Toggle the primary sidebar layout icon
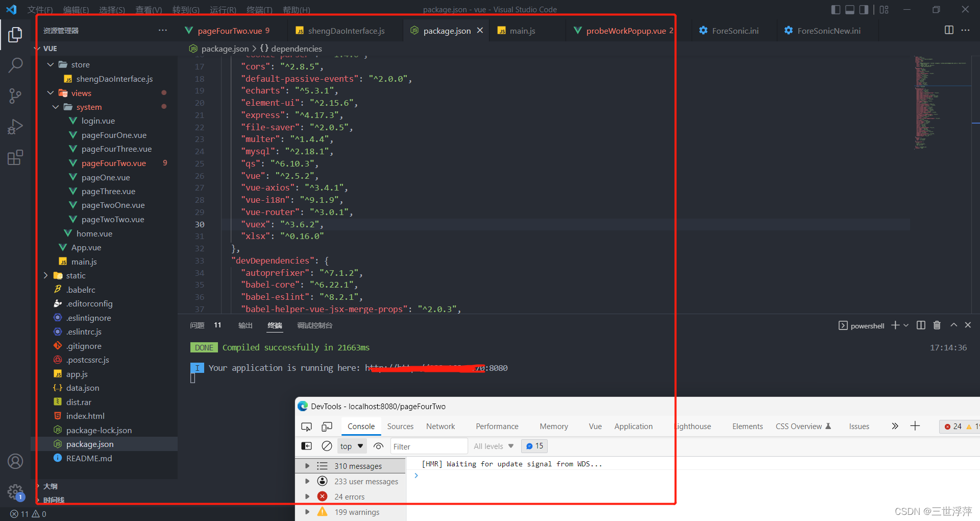 click(836, 9)
